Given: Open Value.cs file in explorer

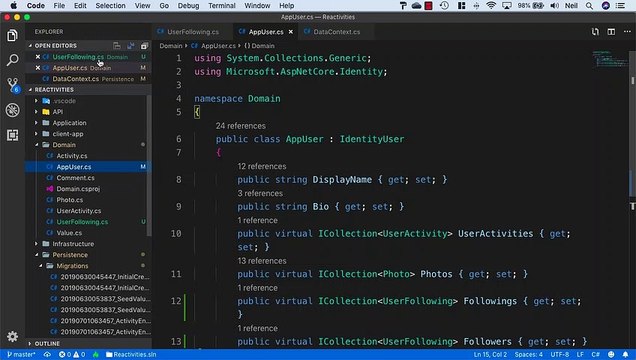Looking at the screenshot, I should click(x=69, y=233).
